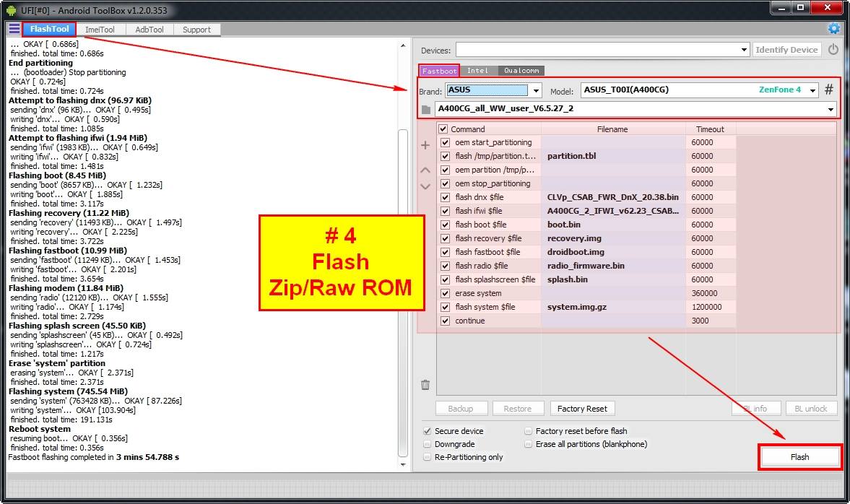Select the Qualcomm mode tab
This screenshot has height=504, width=850.
click(521, 71)
